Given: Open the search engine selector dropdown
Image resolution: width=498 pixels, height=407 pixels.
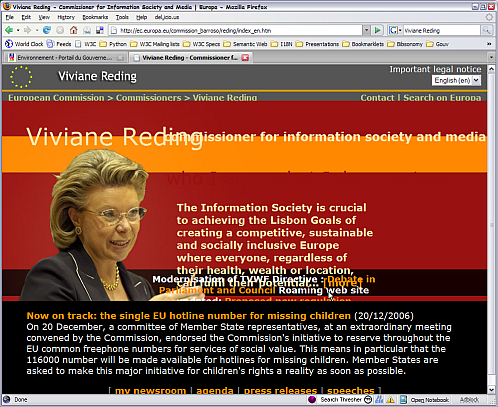Looking at the screenshot, I should 395,31.
